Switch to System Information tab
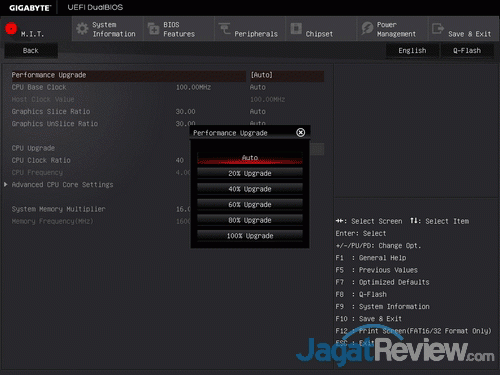 [x=107, y=29]
